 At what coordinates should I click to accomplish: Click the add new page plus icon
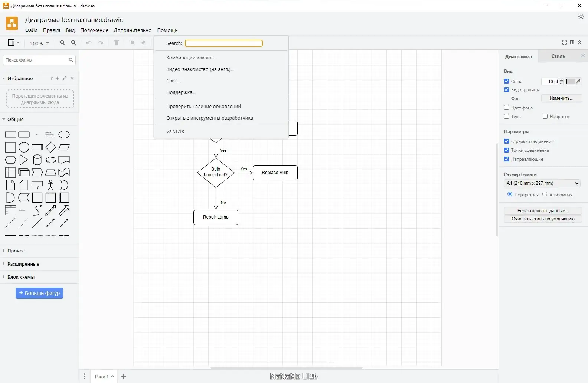124,376
